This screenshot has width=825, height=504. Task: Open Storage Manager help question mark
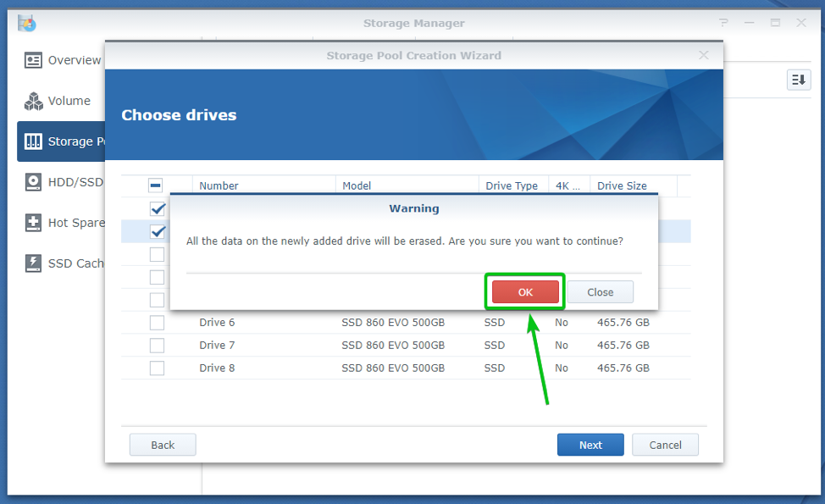tap(724, 23)
